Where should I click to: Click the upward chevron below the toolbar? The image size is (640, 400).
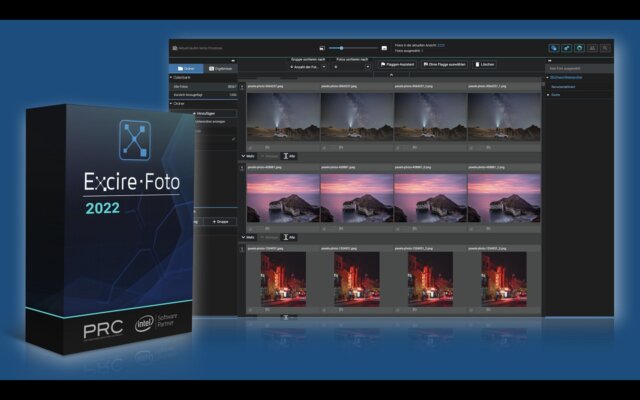391,75
